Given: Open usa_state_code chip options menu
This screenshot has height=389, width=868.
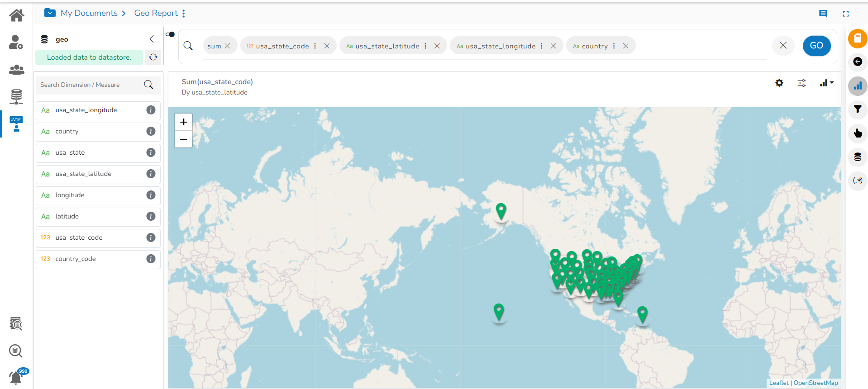Looking at the screenshot, I should point(315,46).
